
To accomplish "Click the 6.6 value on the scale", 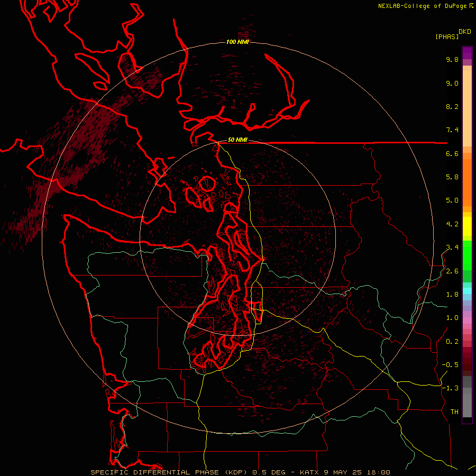I will pos(452,153).
